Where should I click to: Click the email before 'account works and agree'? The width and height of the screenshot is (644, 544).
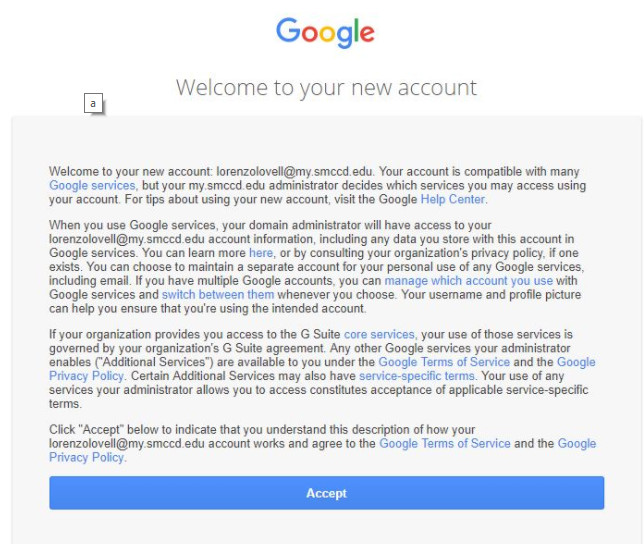127,444
